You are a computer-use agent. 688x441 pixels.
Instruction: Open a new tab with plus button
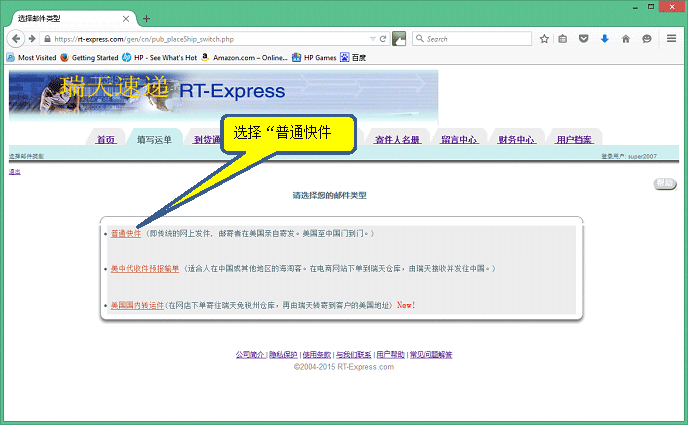point(147,18)
